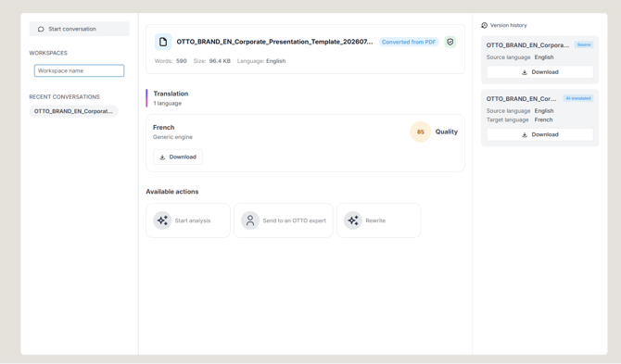The image size is (621, 364).
Task: Download the Source version file
Action: coord(540,72)
